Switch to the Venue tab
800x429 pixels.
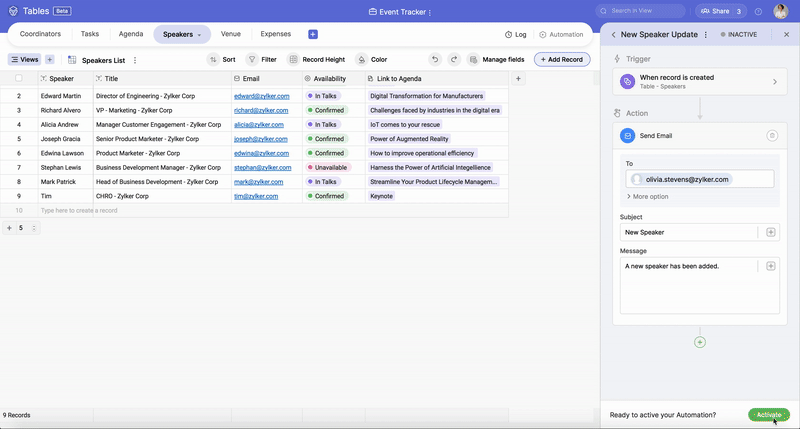(x=230, y=34)
